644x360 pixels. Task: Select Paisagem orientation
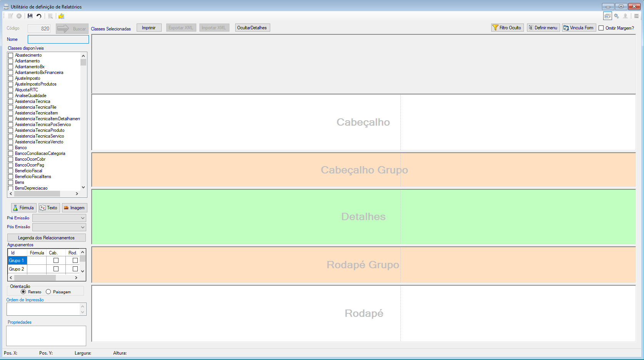point(49,292)
